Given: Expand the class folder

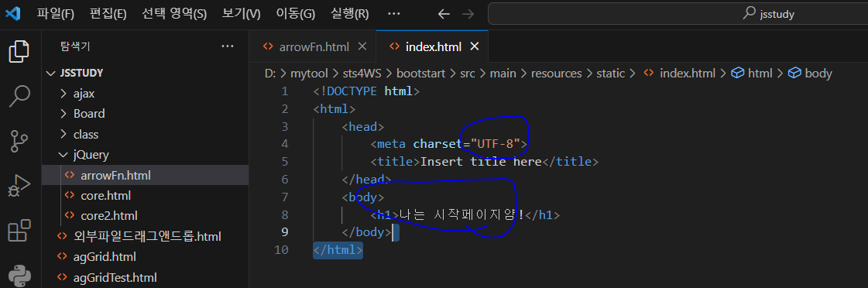Looking at the screenshot, I should 145,134.
